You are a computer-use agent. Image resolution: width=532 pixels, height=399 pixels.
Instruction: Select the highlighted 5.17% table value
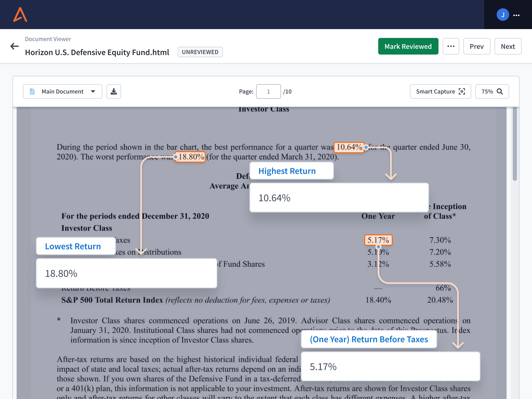point(378,240)
